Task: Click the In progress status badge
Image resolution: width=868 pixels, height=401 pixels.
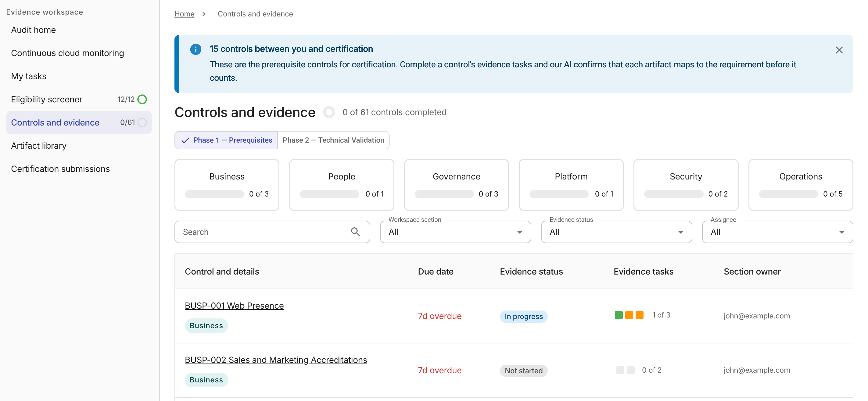Action: pos(523,317)
